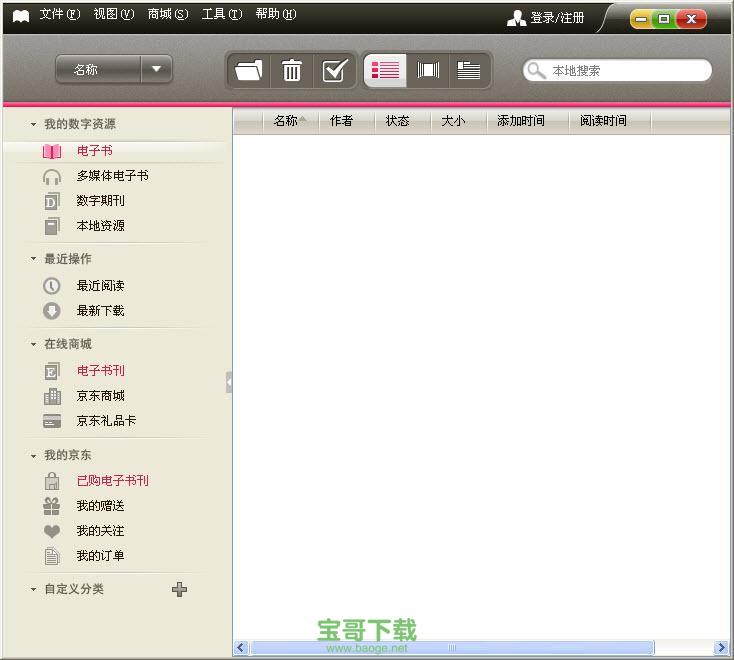Focus the 本地搜索 search field
The width and height of the screenshot is (734, 660).
(x=617, y=71)
